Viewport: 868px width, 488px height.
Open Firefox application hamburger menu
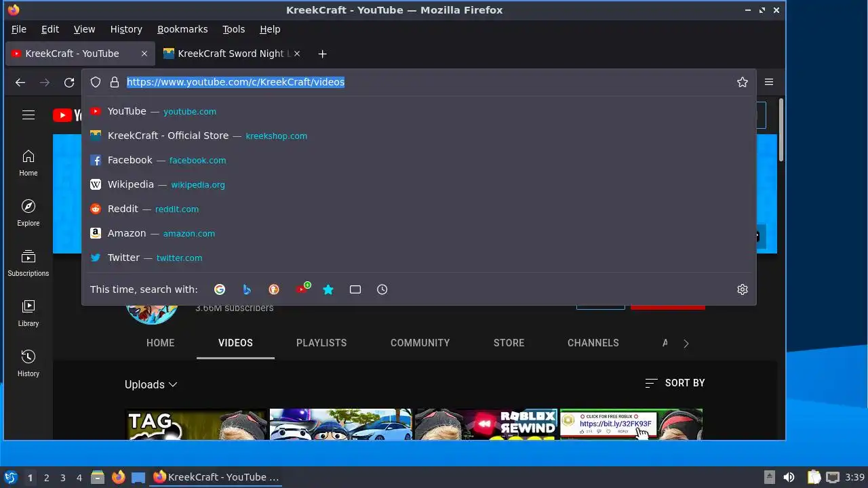coord(769,82)
